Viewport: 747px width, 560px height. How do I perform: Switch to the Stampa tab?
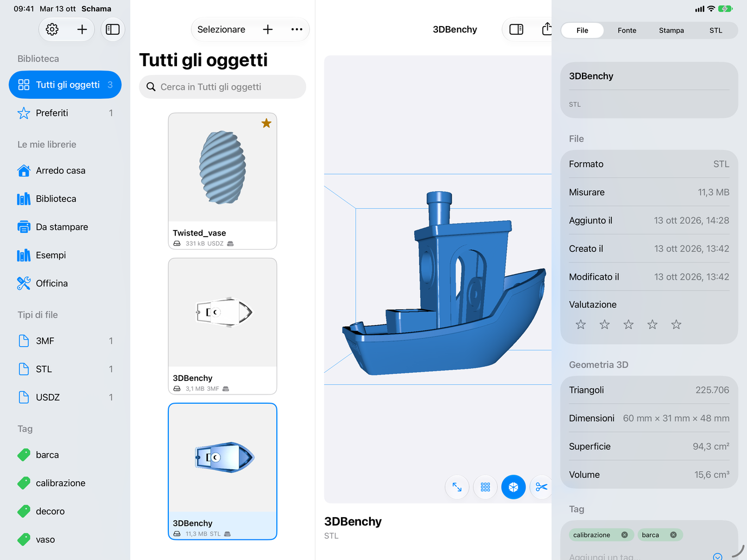(x=672, y=30)
